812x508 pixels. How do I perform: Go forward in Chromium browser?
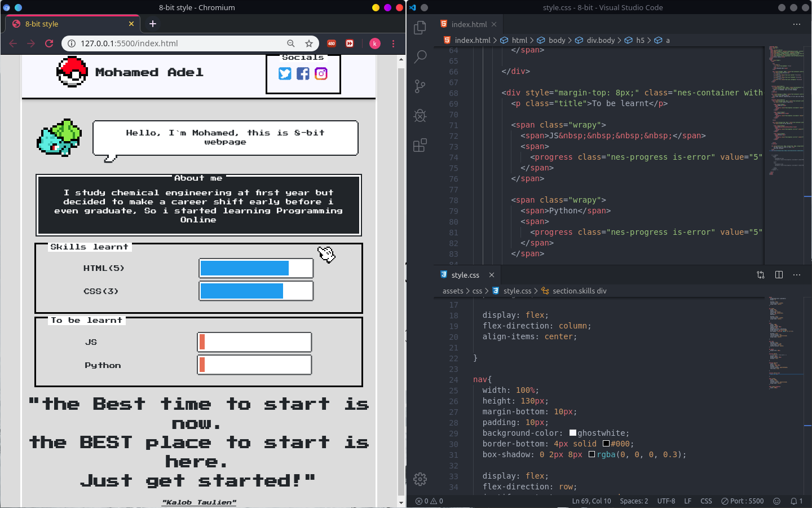(31, 43)
